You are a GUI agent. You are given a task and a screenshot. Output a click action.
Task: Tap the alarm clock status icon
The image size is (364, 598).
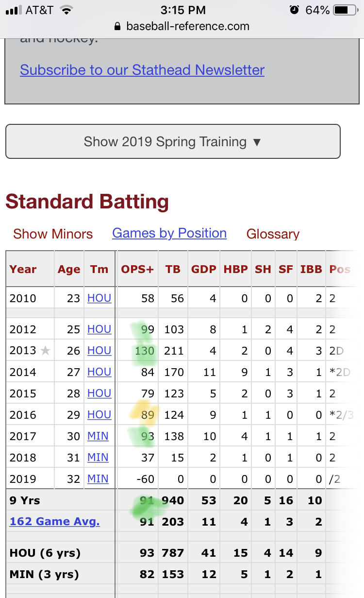294,10
